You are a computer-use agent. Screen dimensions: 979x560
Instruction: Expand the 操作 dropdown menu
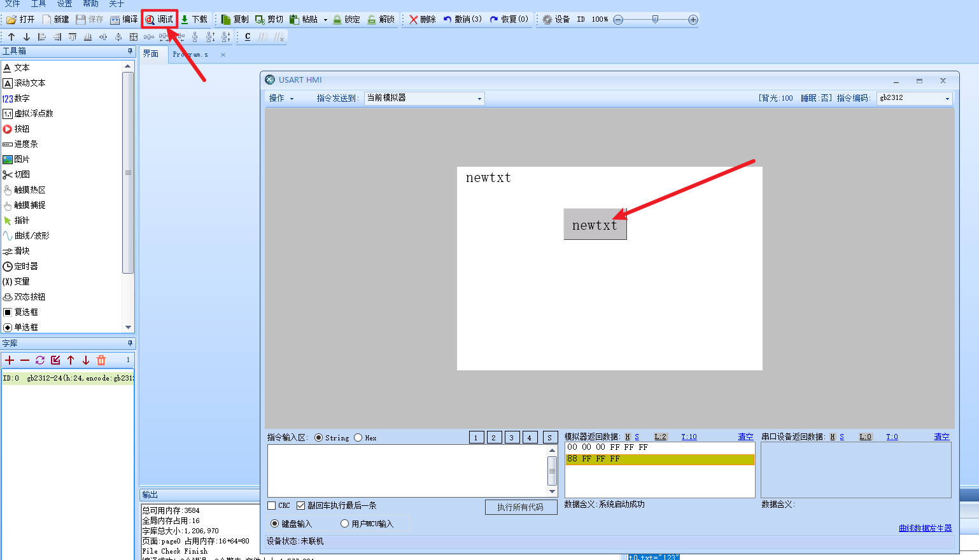tap(281, 98)
